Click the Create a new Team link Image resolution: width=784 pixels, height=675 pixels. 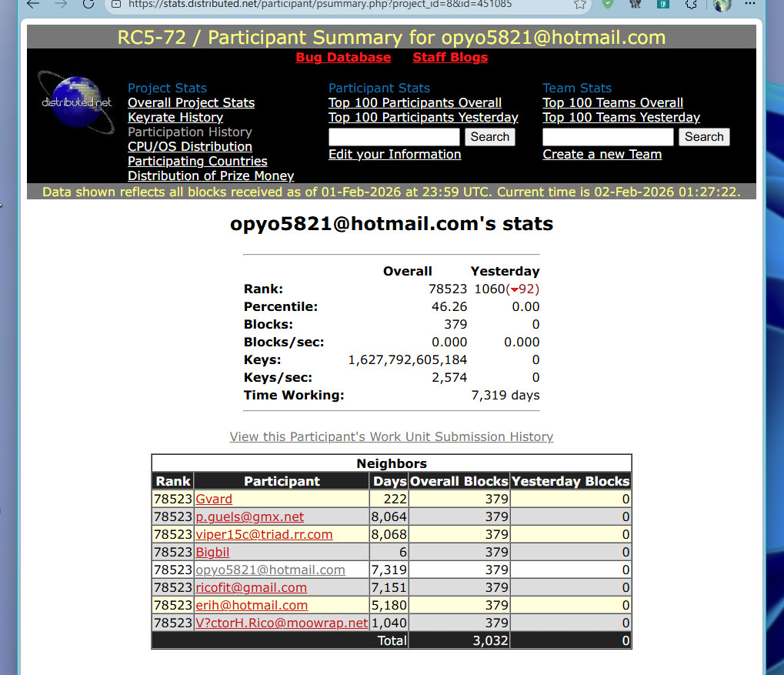pos(602,155)
